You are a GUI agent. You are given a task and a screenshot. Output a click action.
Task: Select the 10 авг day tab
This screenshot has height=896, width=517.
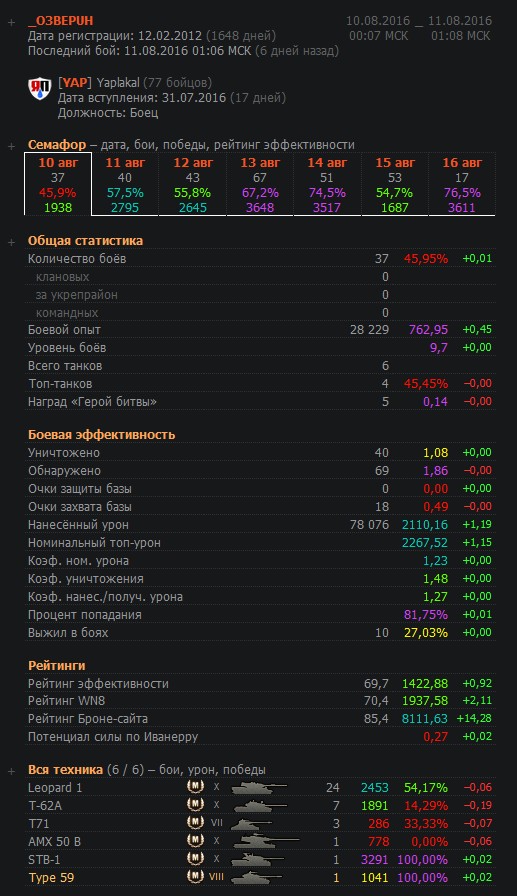58,184
